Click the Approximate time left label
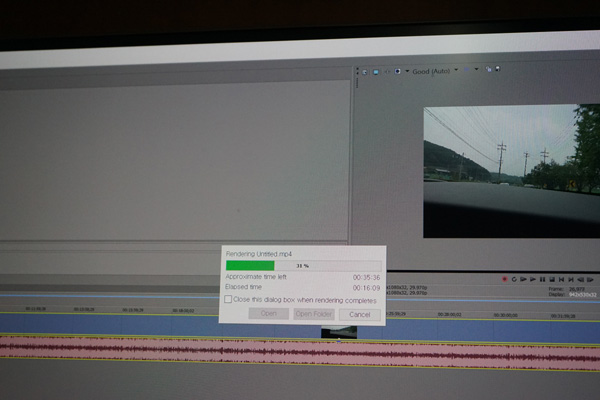This screenshot has height=400, width=600. [x=256, y=276]
